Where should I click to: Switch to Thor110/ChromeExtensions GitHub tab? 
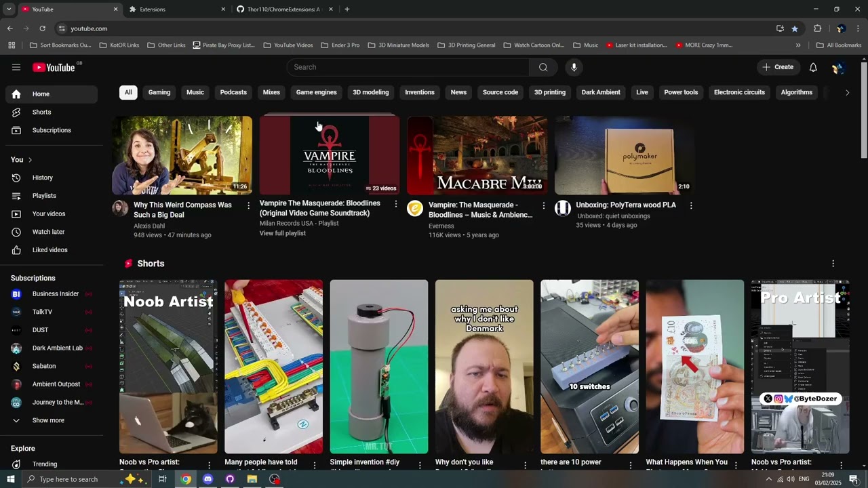[x=283, y=9]
